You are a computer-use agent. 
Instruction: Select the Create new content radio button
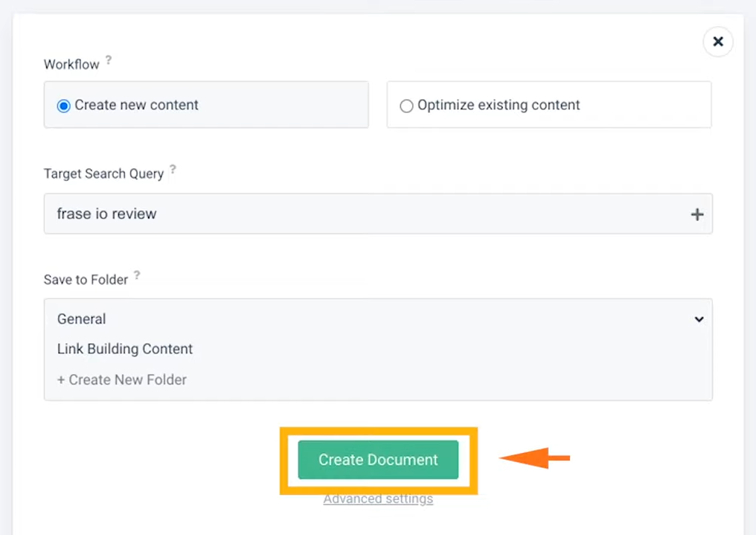pos(64,106)
